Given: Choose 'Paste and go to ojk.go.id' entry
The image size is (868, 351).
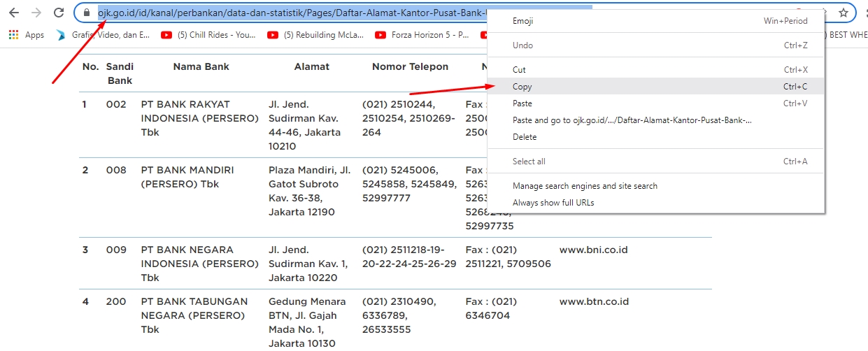Looking at the screenshot, I should tap(656, 120).
